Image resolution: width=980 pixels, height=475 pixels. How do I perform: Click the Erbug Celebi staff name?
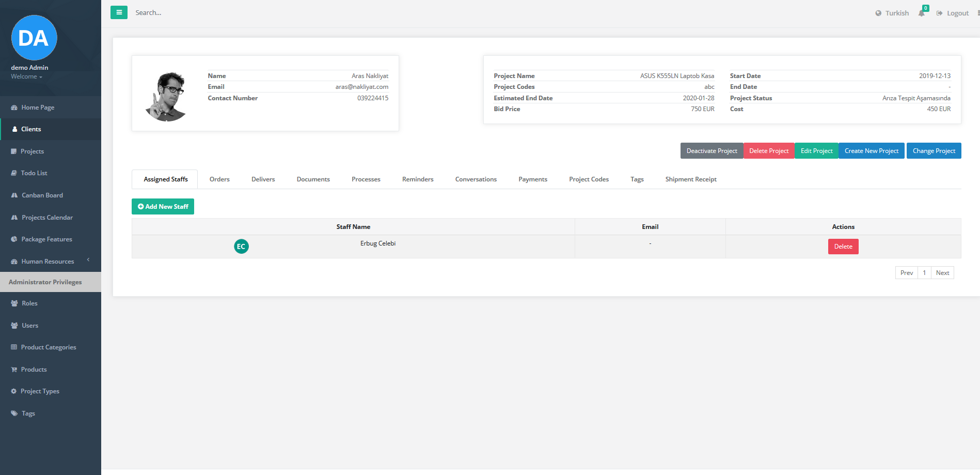[378, 243]
